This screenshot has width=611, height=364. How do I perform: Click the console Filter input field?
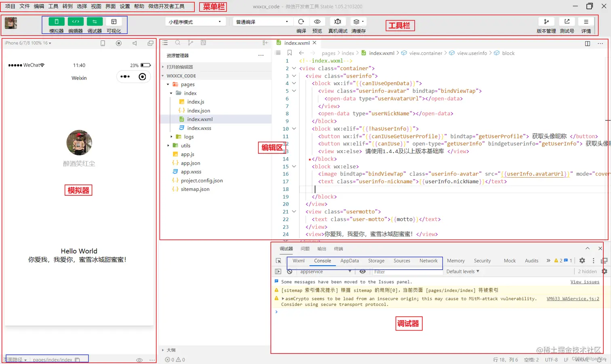[x=407, y=272]
